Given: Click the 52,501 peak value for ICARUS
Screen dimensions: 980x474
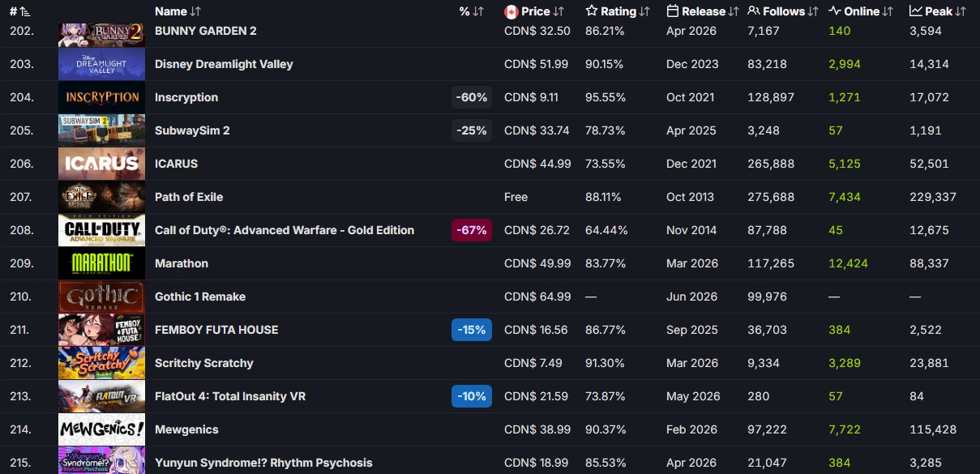Looking at the screenshot, I should [x=929, y=164].
